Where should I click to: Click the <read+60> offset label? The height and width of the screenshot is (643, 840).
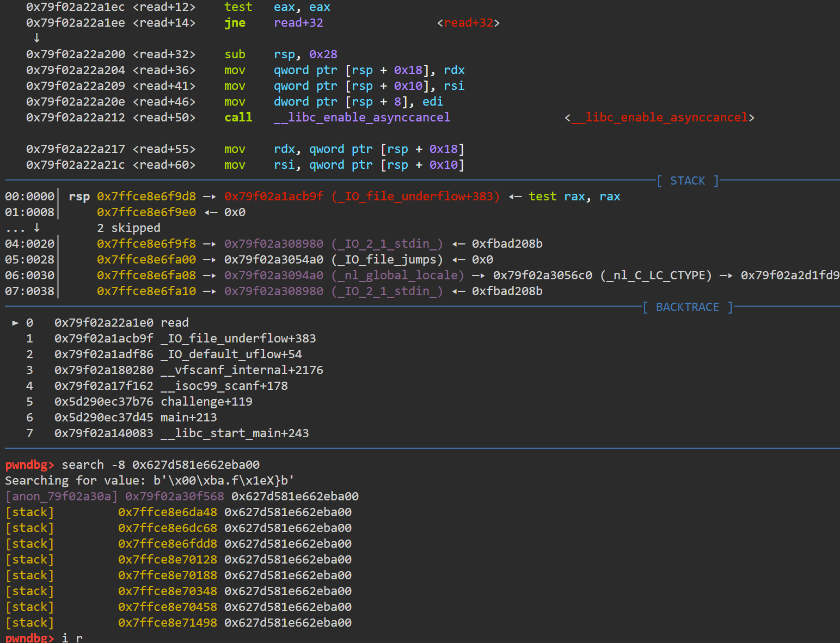164,165
